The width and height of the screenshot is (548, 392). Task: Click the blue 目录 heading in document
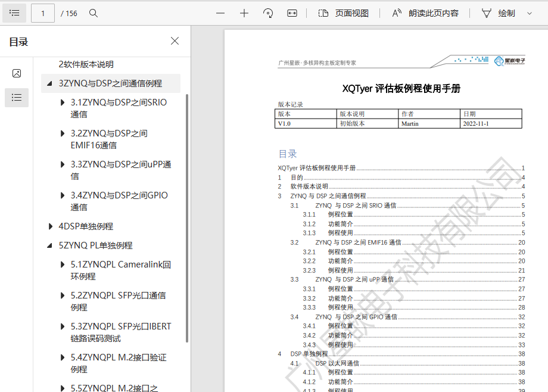[x=288, y=154]
